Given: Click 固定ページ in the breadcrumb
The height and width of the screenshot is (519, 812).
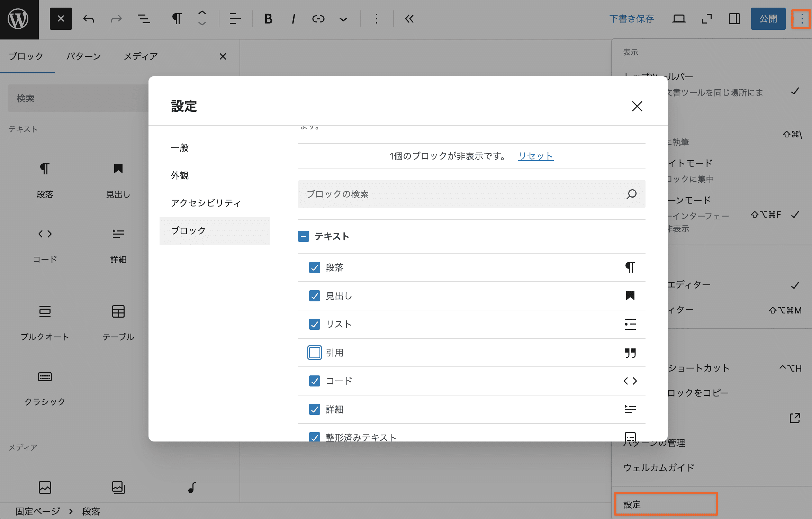Looking at the screenshot, I should [38, 511].
